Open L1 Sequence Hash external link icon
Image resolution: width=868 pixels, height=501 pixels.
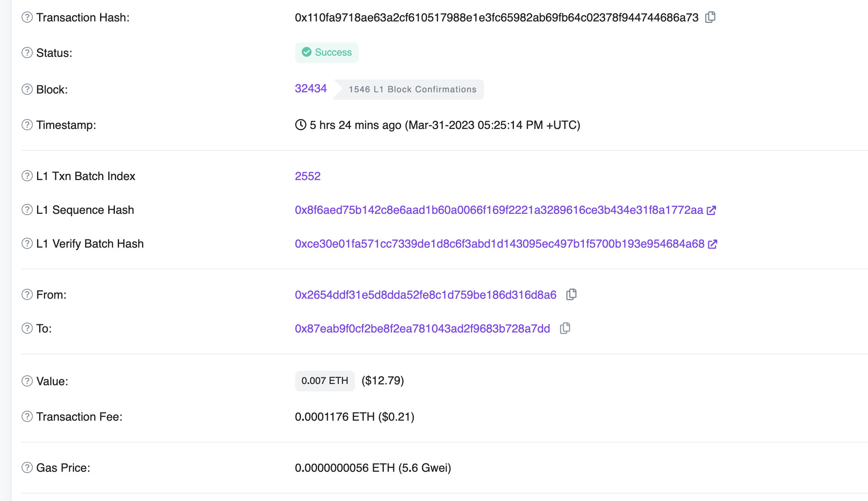pyautogui.click(x=711, y=211)
